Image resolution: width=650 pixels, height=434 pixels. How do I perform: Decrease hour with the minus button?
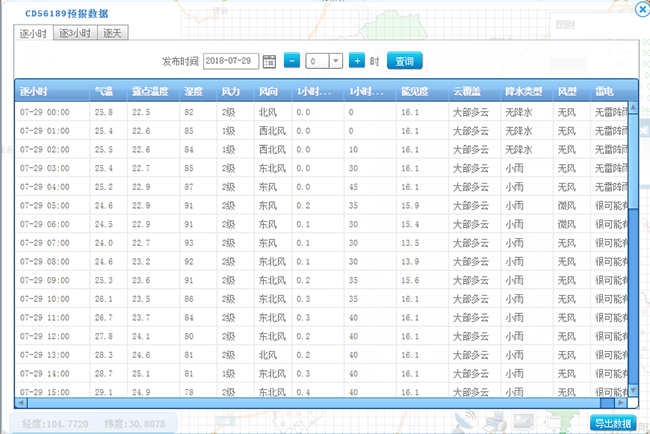point(292,61)
